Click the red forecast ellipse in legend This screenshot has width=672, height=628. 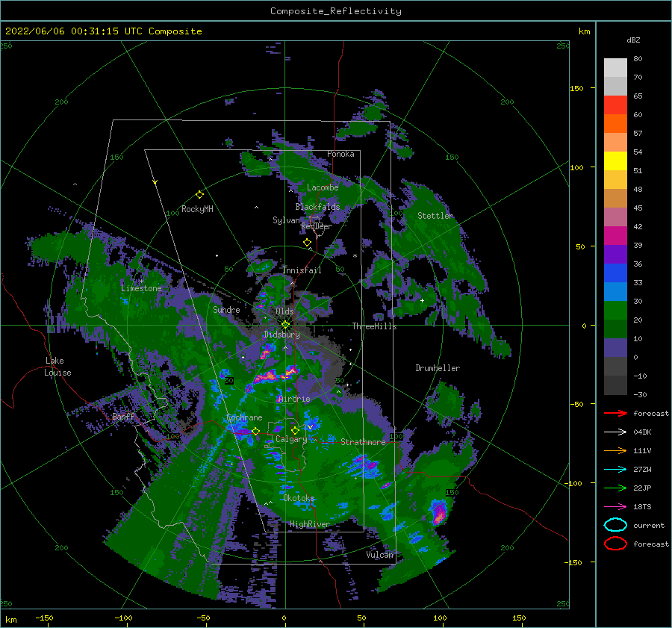pyautogui.click(x=615, y=544)
